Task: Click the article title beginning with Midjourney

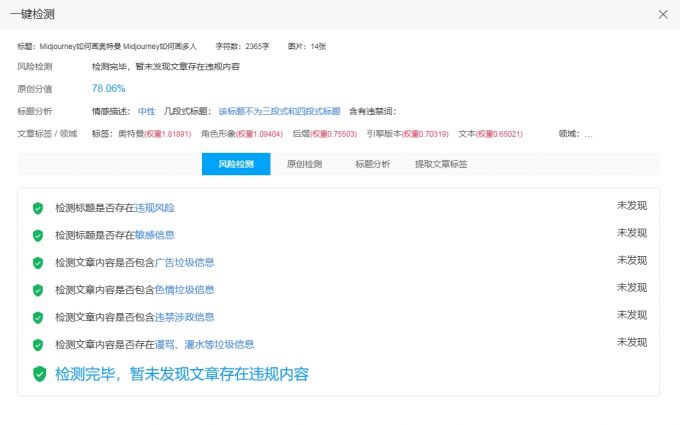Action: tap(118, 46)
